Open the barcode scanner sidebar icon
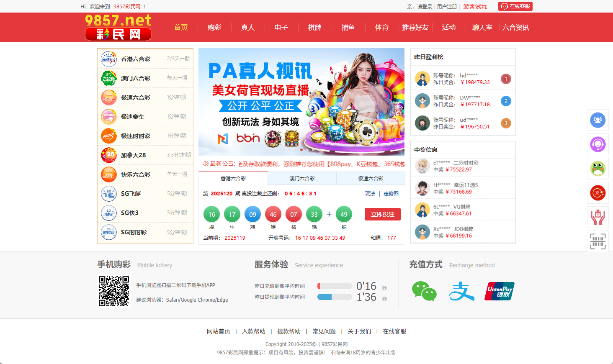The height and width of the screenshot is (364, 613). tap(598, 241)
